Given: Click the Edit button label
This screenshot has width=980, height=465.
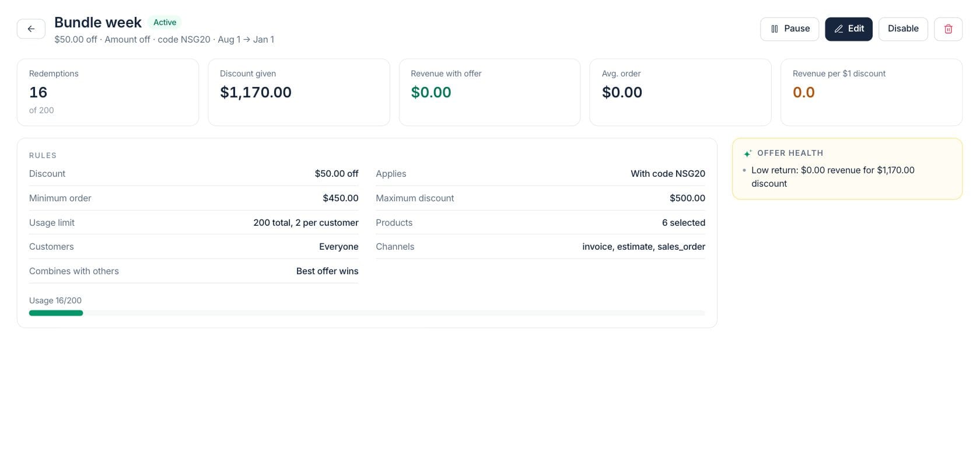Looking at the screenshot, I should (856, 29).
